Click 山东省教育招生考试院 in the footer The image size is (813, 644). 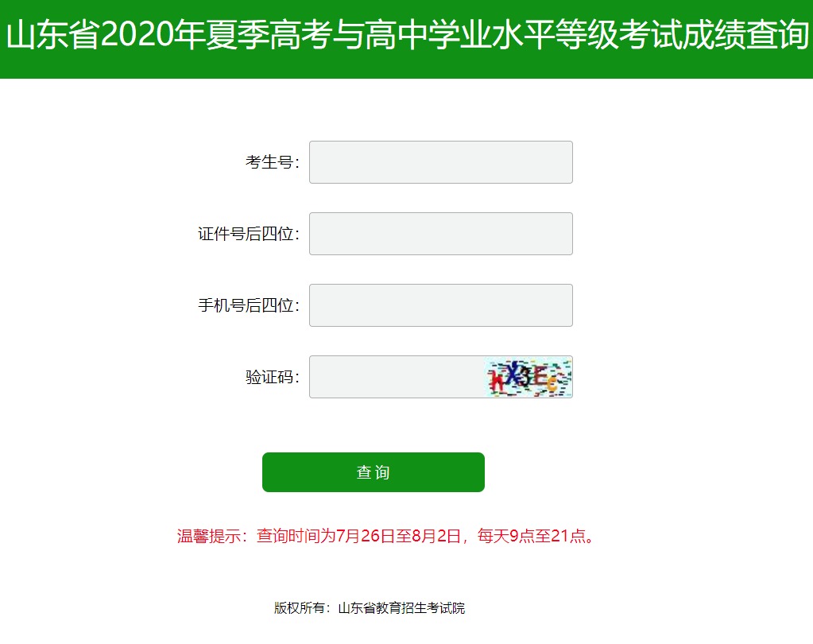pyautogui.click(x=401, y=608)
